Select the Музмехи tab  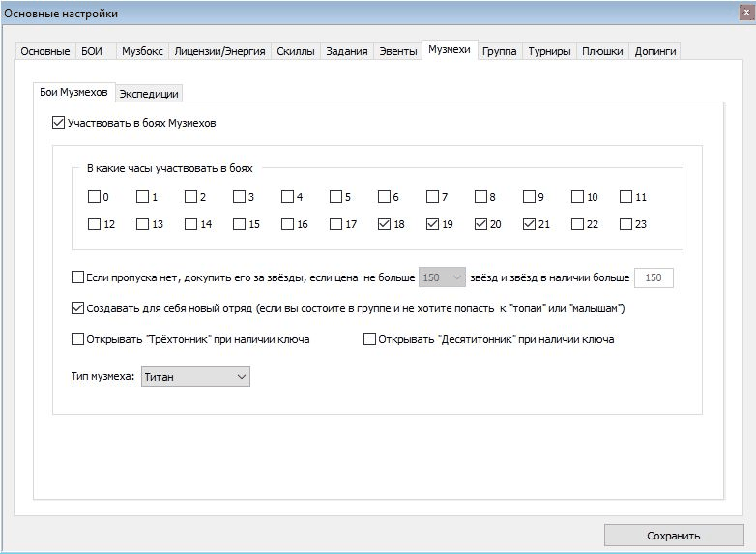(x=450, y=49)
